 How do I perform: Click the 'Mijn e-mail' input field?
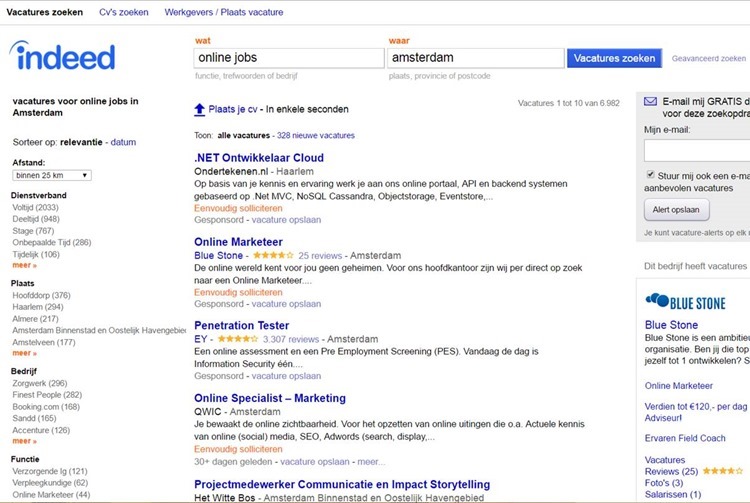tap(697, 151)
